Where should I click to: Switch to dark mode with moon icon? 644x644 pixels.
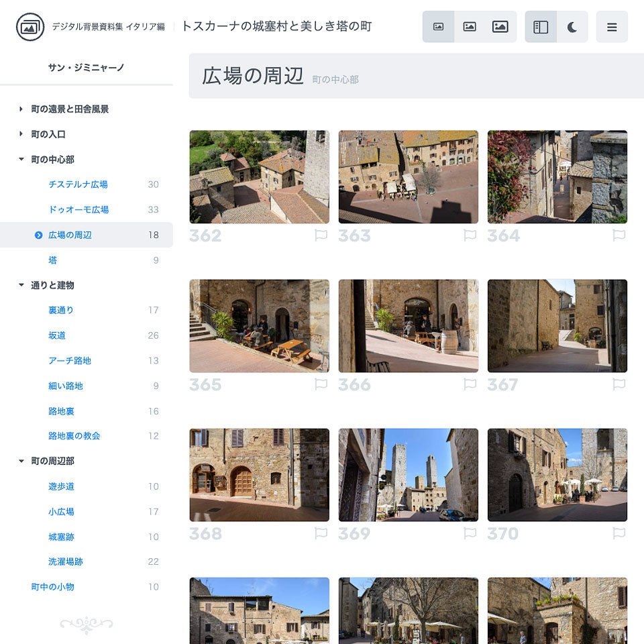572,27
